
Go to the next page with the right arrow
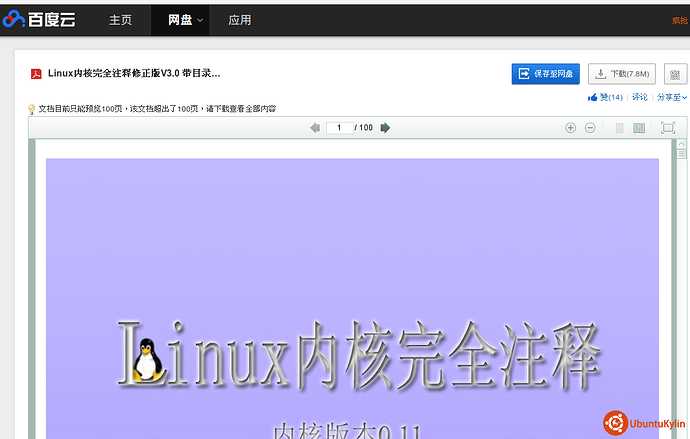(x=385, y=128)
